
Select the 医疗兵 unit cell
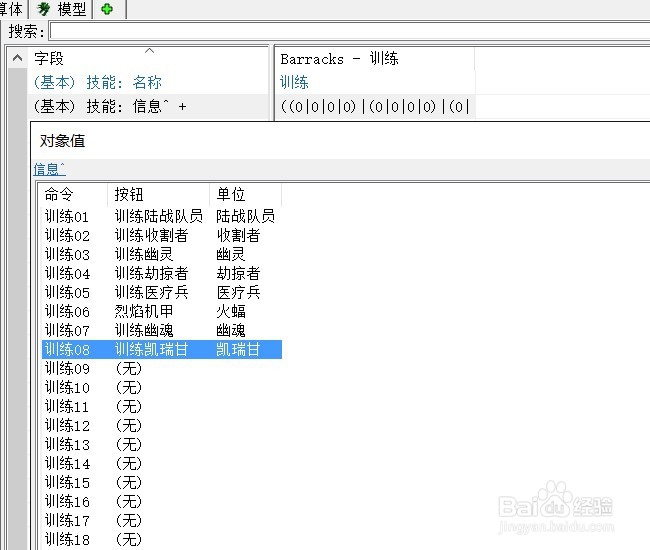point(238,293)
